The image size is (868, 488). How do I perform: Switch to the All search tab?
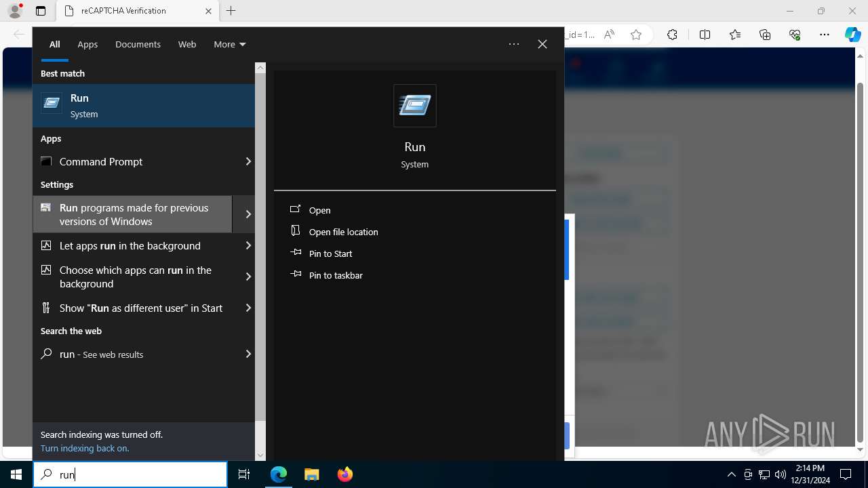(55, 44)
